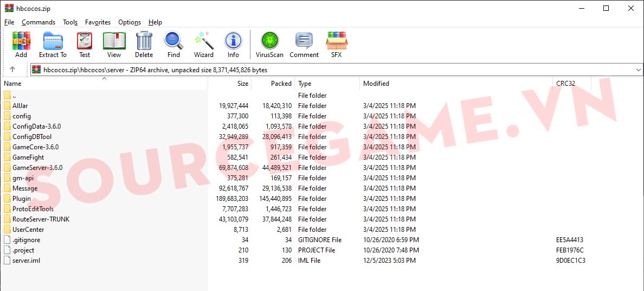Click the Add archive toolbar icon
The image size is (644, 291).
tap(21, 44)
